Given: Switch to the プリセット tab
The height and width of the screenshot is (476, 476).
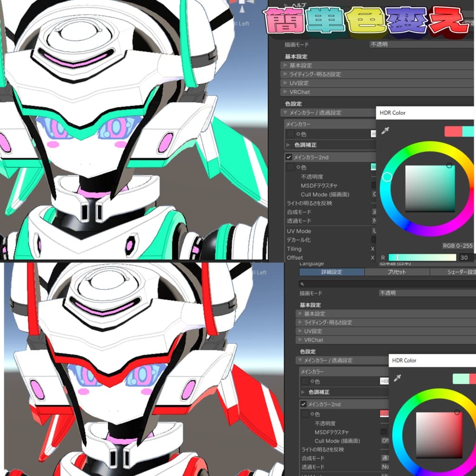Looking at the screenshot, I should [x=397, y=272].
